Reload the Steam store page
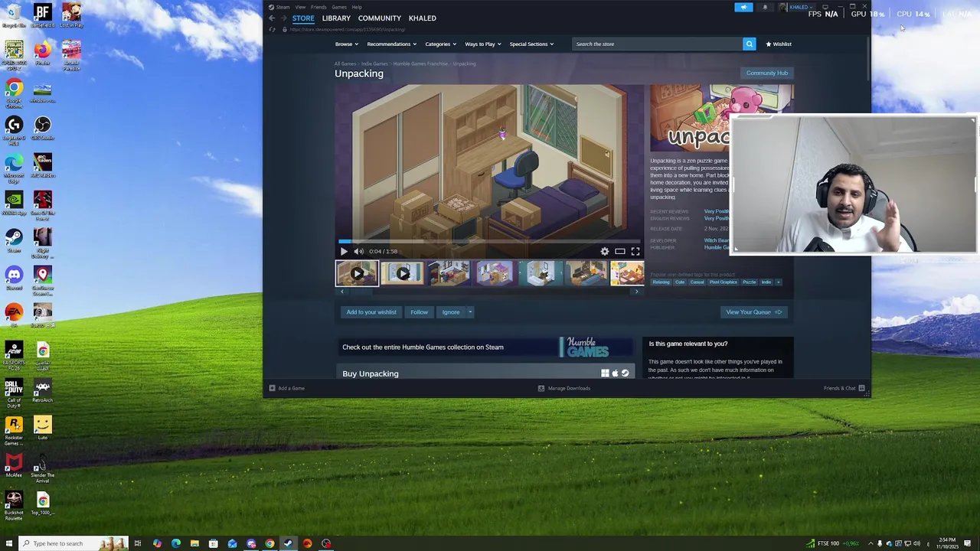980x551 pixels. [x=272, y=29]
